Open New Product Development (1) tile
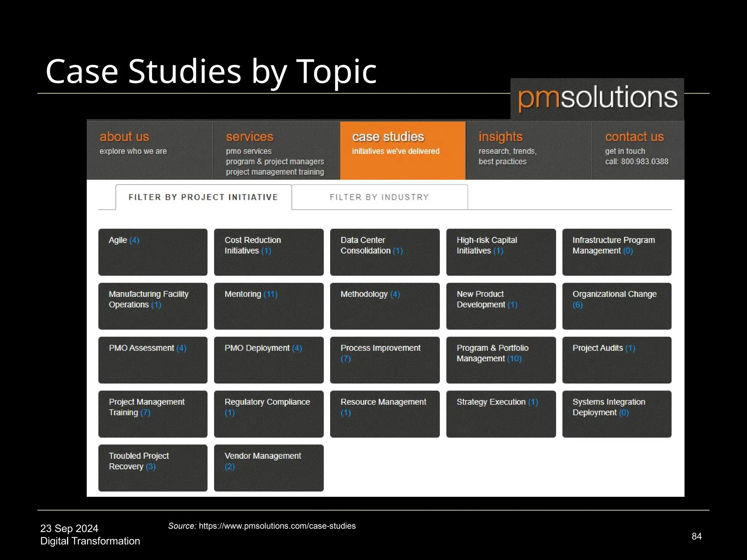 coord(501,306)
